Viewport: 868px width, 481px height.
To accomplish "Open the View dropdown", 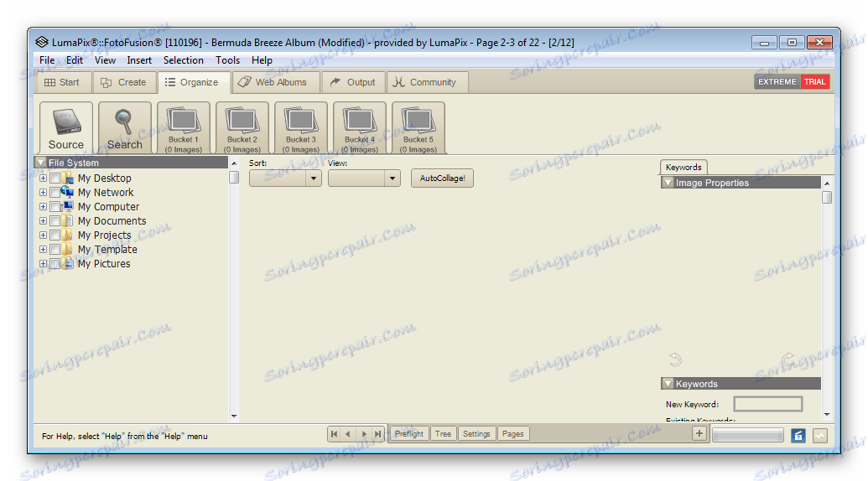I will 364,178.
